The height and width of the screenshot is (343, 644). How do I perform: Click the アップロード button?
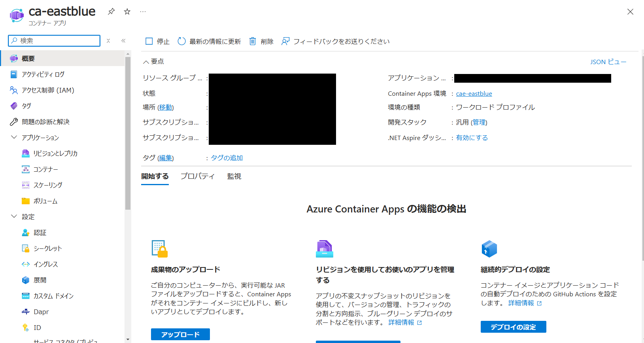180,334
